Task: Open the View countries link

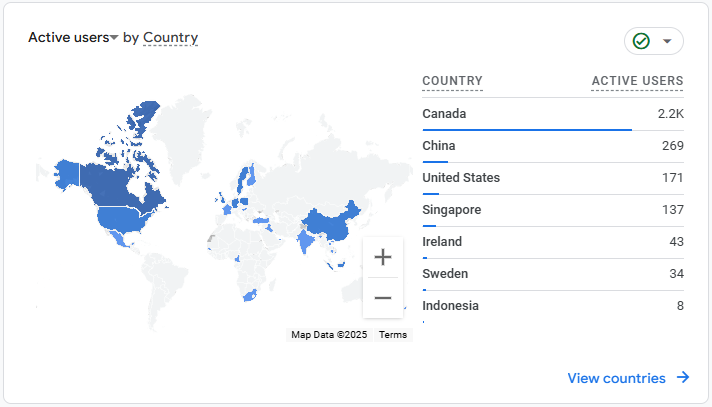Action: pyautogui.click(x=616, y=378)
